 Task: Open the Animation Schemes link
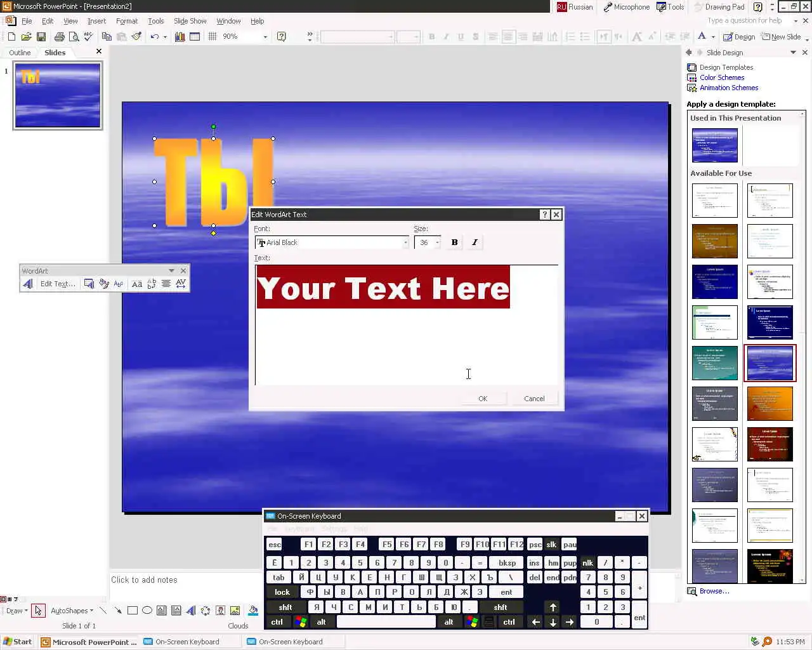(x=729, y=88)
